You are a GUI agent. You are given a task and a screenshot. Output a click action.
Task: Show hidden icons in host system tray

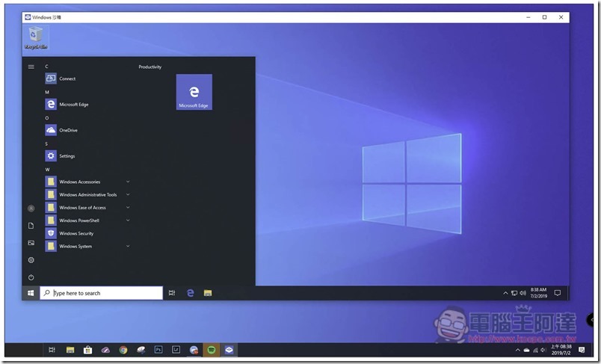point(518,351)
